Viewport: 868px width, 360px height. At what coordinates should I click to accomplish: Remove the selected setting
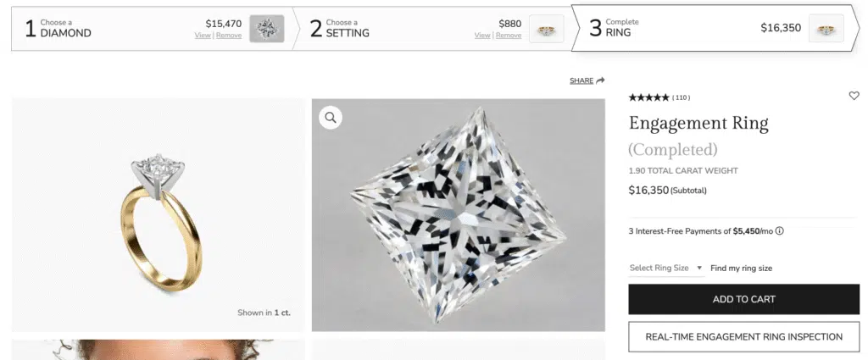[x=509, y=36]
